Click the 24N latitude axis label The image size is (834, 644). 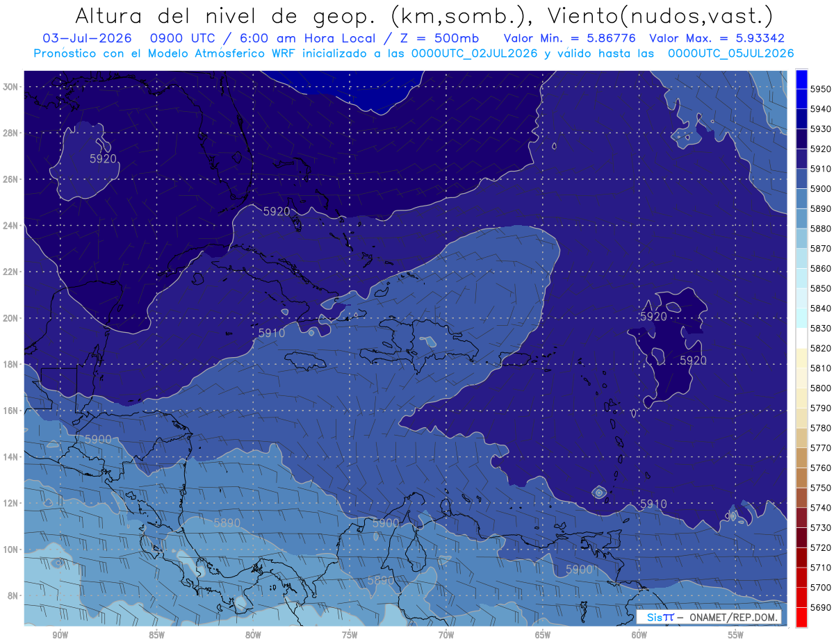click(10, 226)
